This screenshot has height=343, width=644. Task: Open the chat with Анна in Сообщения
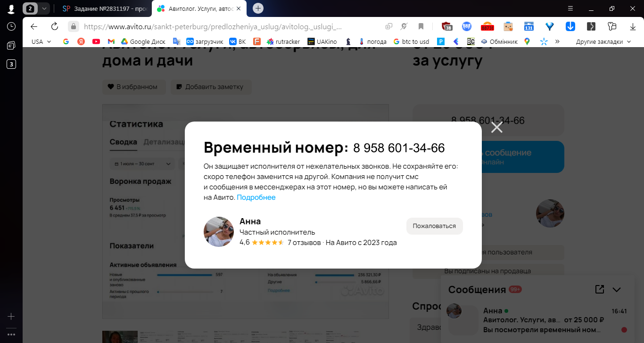[537, 320]
